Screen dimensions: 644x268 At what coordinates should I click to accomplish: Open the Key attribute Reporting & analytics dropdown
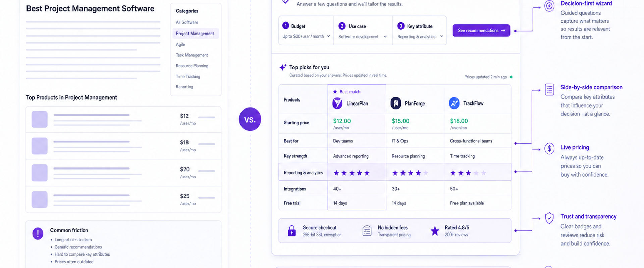420,37
